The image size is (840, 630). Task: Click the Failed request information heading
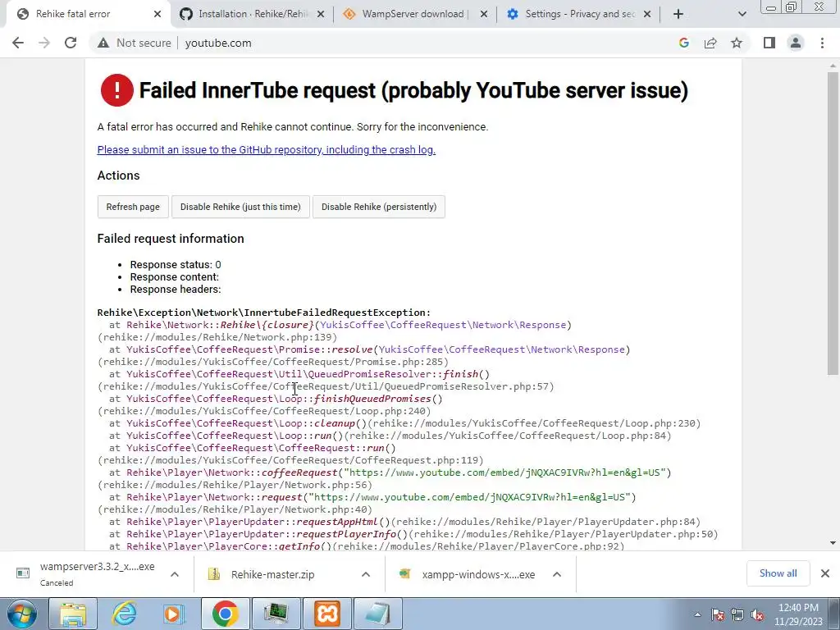[x=171, y=239]
